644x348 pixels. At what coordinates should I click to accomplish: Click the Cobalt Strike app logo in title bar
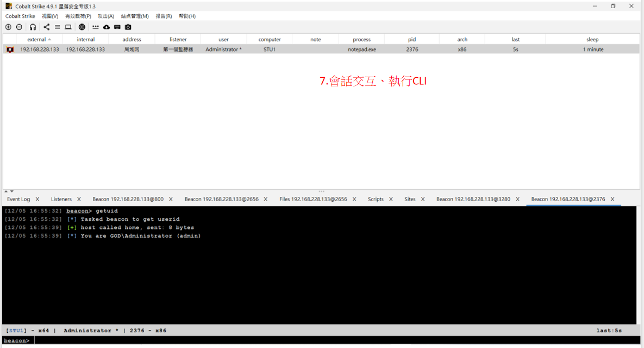(9, 6)
